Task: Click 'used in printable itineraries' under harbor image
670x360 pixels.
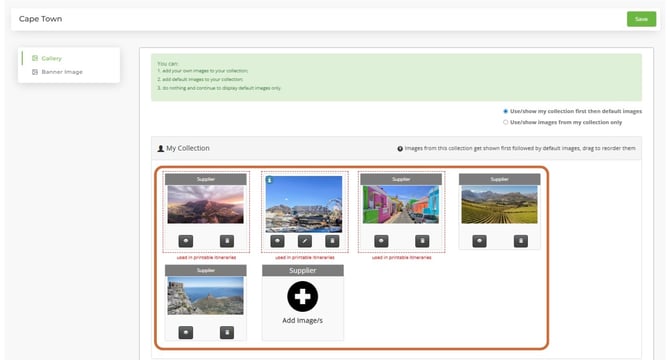Action: (x=305, y=258)
